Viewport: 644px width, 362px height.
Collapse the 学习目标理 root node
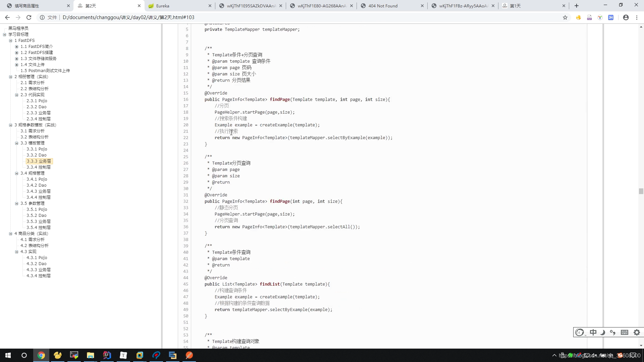coord(4,35)
